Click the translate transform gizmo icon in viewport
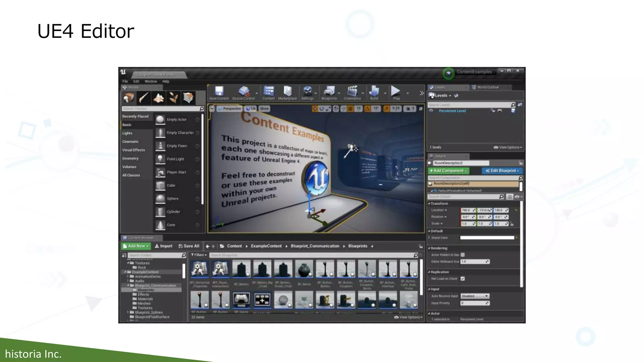This screenshot has height=362, width=644. point(314,109)
